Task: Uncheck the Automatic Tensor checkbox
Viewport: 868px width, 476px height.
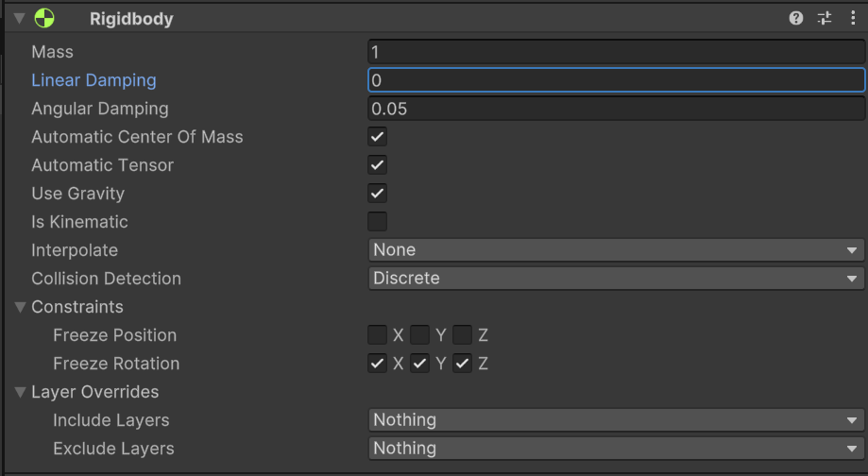Action: [x=377, y=165]
